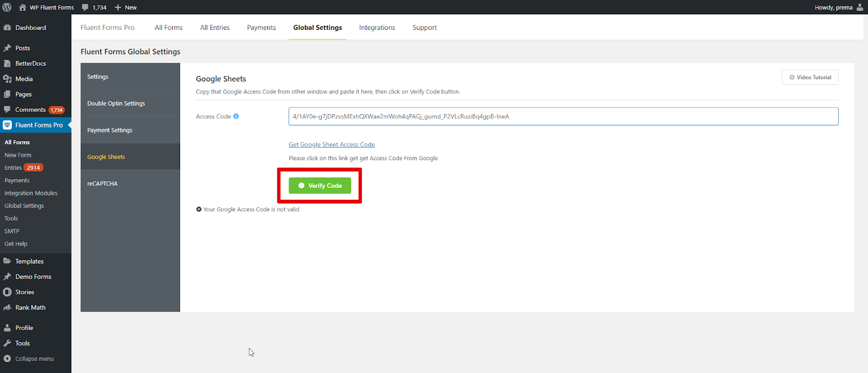Click the Fluent Forms Global Settings heading
The image size is (868, 373).
point(130,52)
